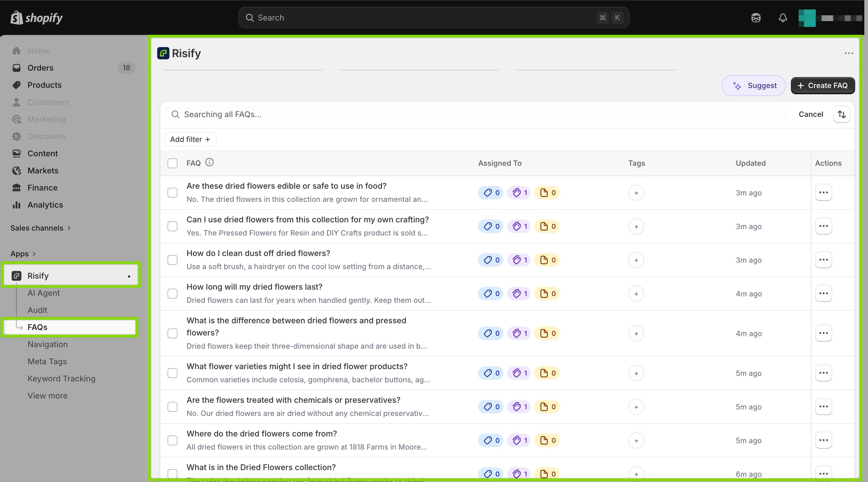Open the Risify header more options menu

tap(849, 53)
